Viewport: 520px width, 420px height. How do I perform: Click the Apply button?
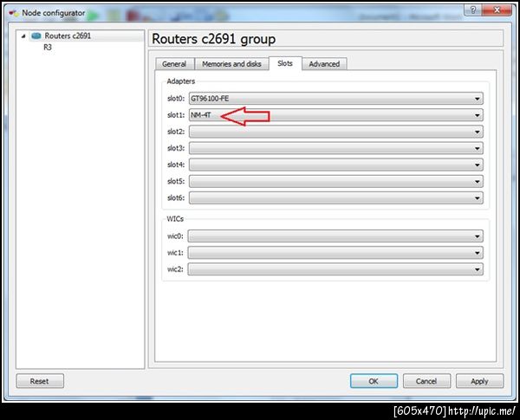click(479, 381)
